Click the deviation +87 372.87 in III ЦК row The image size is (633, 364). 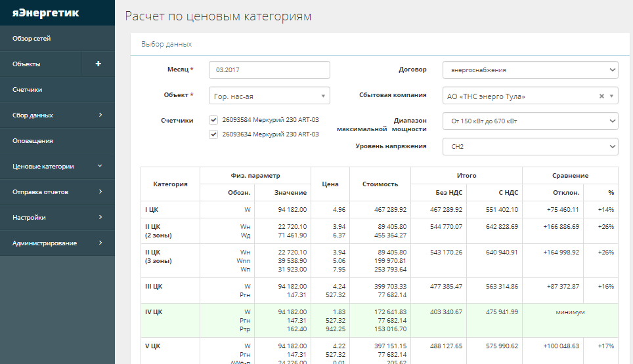(563, 286)
